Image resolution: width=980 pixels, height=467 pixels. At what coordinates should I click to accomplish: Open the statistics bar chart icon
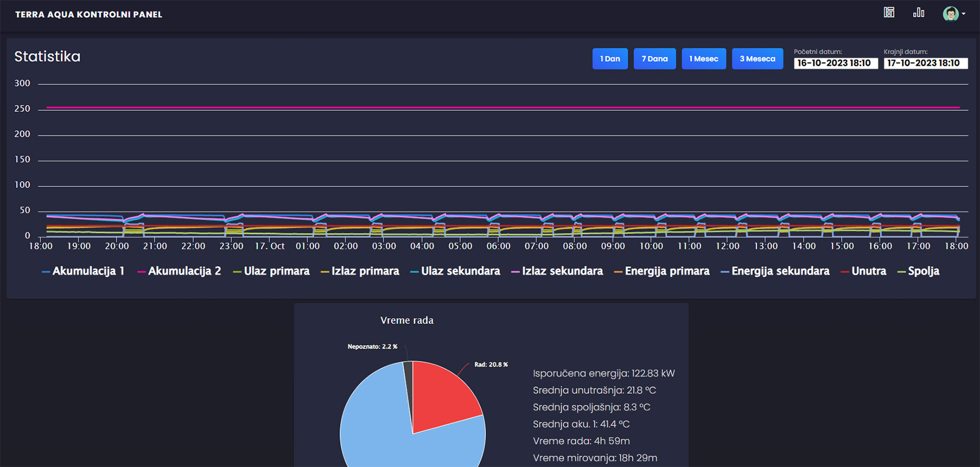919,12
